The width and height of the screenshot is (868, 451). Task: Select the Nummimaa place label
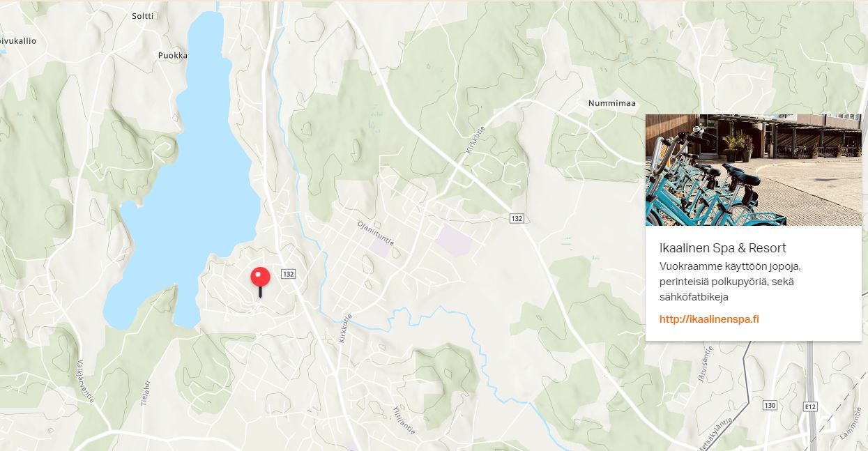612,103
